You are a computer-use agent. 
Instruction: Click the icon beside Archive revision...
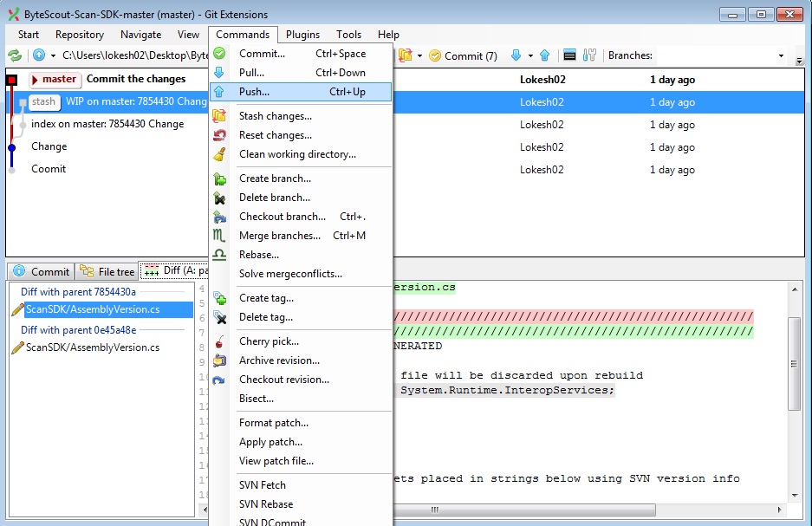[219, 360]
